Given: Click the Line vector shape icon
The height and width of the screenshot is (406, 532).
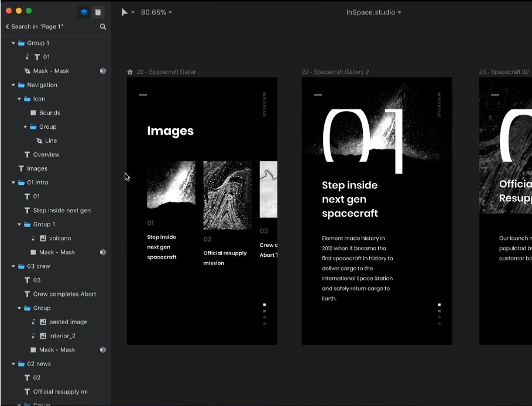Looking at the screenshot, I should click(39, 141).
